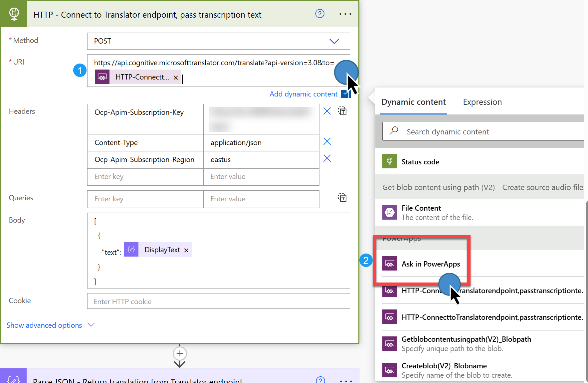This screenshot has width=588, height=383.
Task: Click the Ask in PowerApps PowerApps icon
Action: (389, 264)
